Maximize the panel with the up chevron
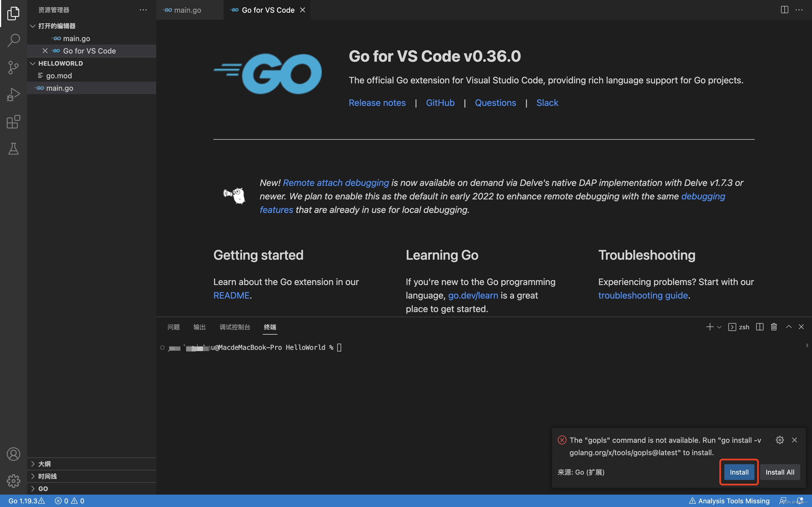This screenshot has height=507, width=812. tap(789, 327)
